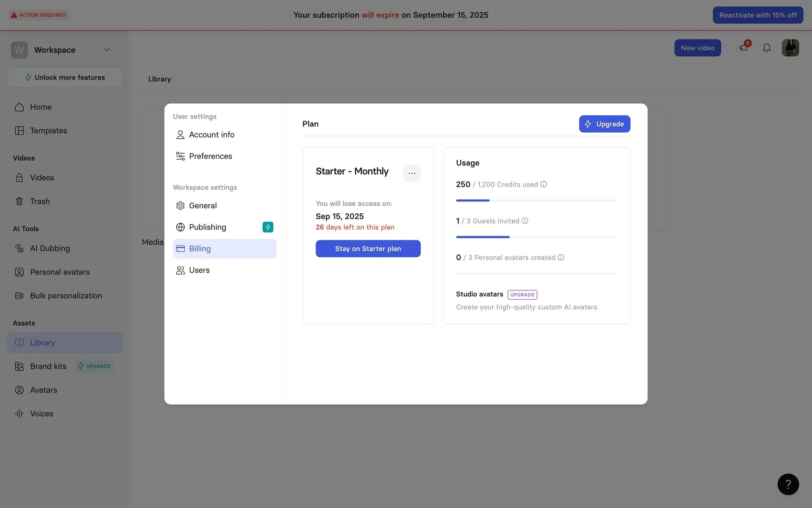Viewport: 812px width, 508px height.
Task: Click the Studio avatars UPGRADE tag
Action: [x=522, y=295]
